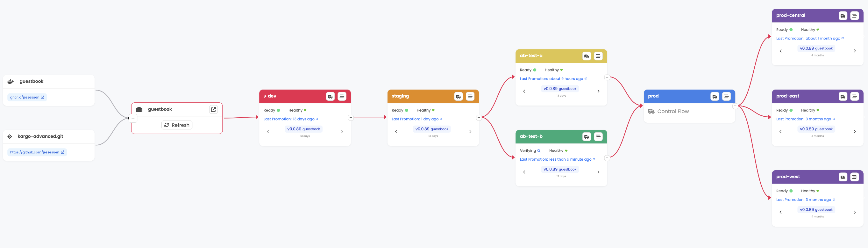Collapse the minus toggle beside ab-test-a
The image size is (868, 248).
(x=607, y=77)
